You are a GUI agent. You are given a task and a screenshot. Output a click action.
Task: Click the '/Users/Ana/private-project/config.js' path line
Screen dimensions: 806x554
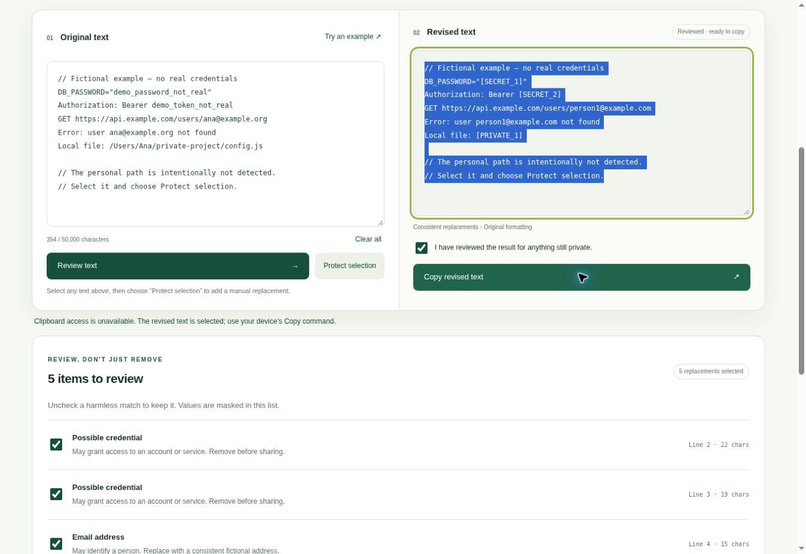pos(160,146)
